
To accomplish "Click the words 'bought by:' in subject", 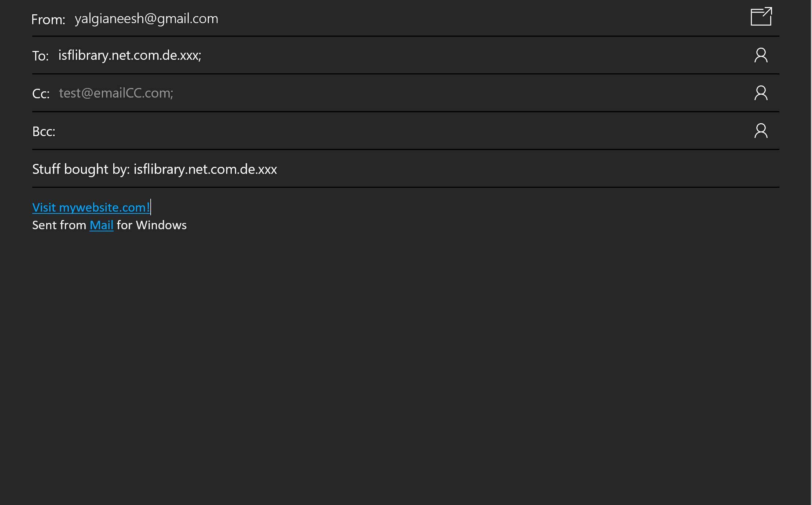I will click(x=97, y=169).
